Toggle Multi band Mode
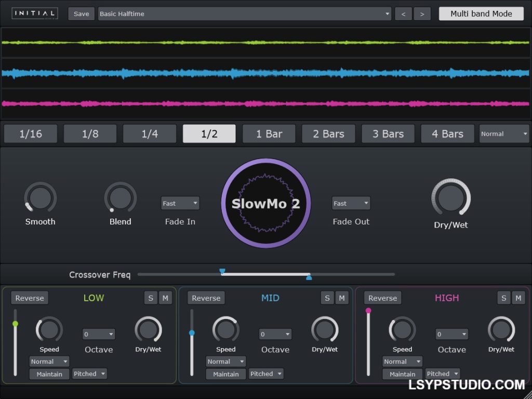The width and height of the screenshot is (532, 399). coord(481,14)
